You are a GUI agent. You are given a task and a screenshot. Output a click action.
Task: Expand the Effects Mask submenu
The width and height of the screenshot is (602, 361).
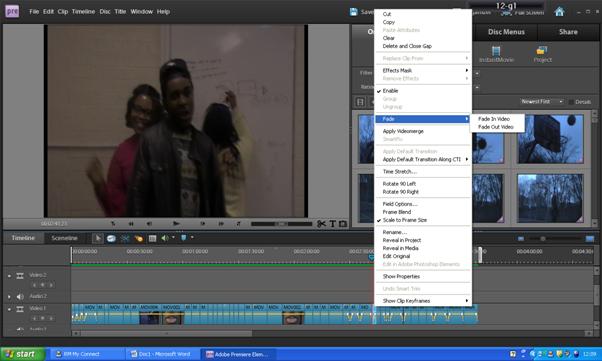point(423,70)
